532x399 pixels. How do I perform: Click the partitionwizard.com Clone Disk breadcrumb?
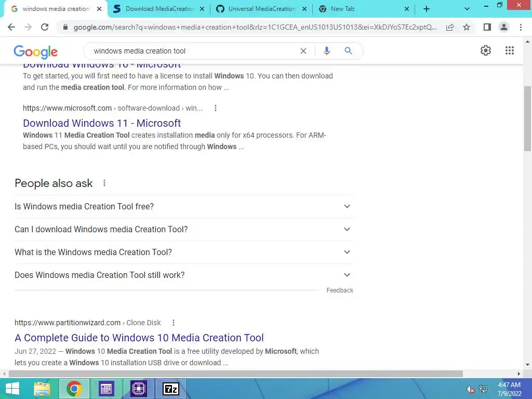[x=87, y=323]
